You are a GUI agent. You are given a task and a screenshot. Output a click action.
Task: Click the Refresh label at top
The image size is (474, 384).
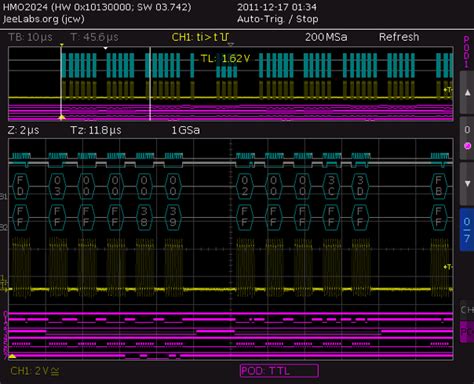pos(399,37)
